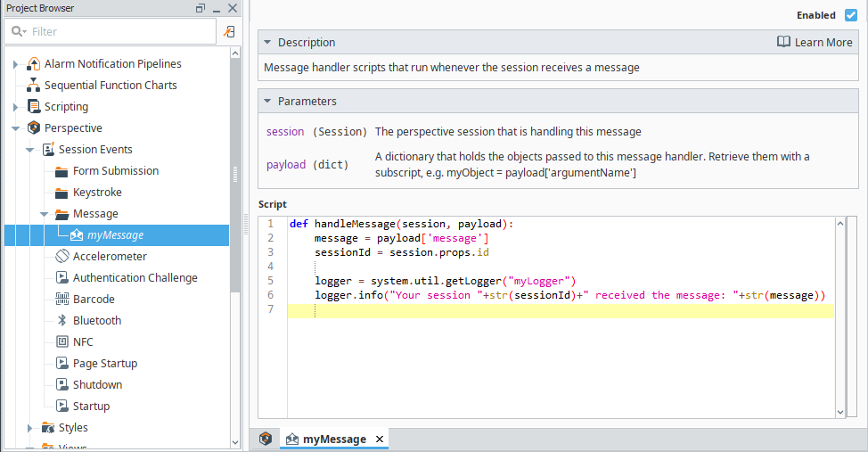Click the Sequential Function Charts icon
The width and height of the screenshot is (868, 452).
pos(33,86)
